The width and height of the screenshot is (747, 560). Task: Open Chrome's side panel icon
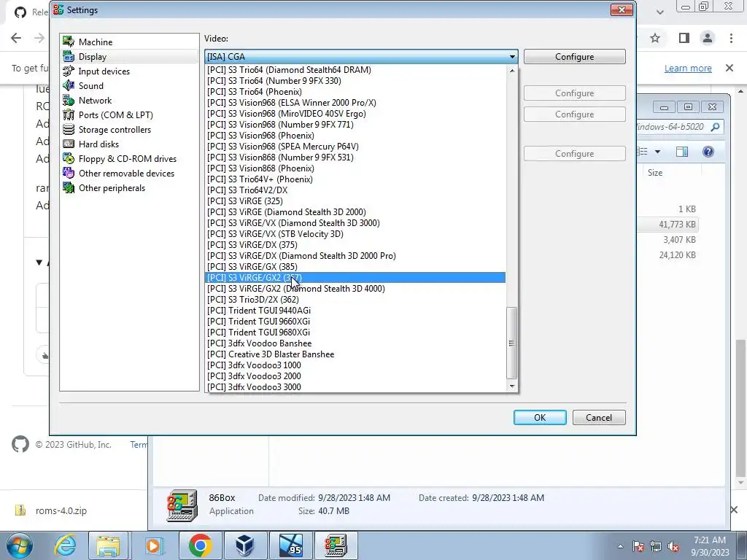pos(684,38)
